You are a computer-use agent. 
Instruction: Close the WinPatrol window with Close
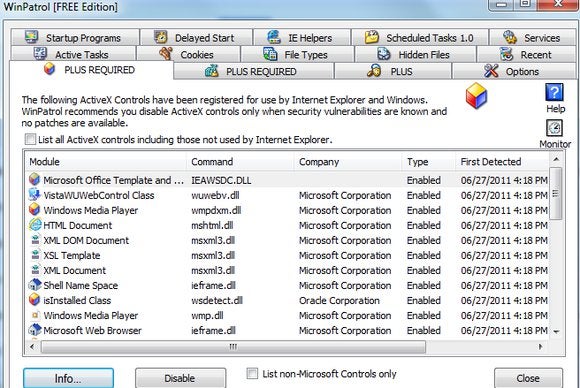(528, 378)
